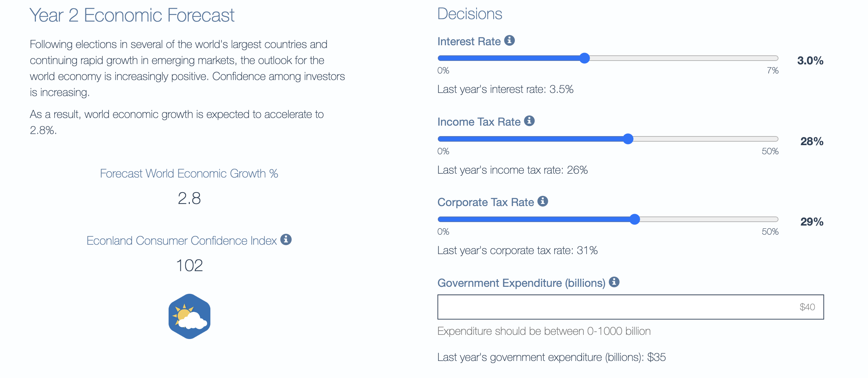The height and width of the screenshot is (378, 868).
Task: Click the last year's interest rate text
Action: coord(505,89)
